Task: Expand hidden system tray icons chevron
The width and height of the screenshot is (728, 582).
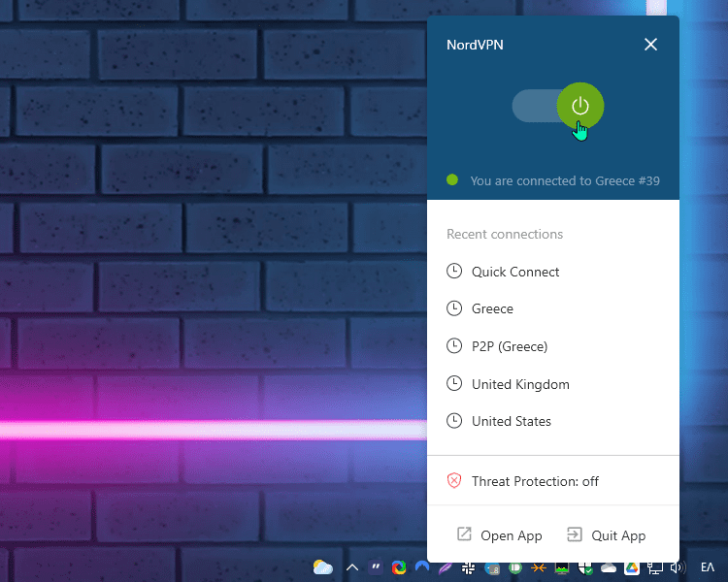Action: [352, 567]
